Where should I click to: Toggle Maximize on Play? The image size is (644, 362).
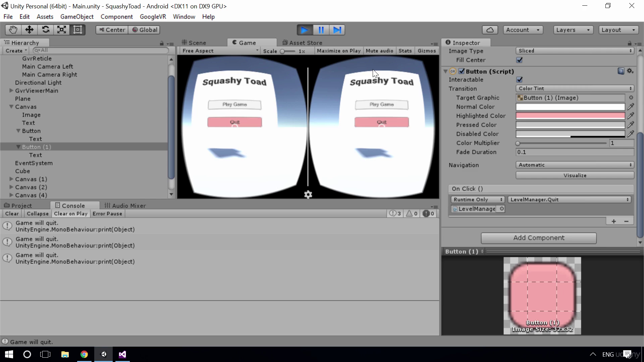coord(338,51)
